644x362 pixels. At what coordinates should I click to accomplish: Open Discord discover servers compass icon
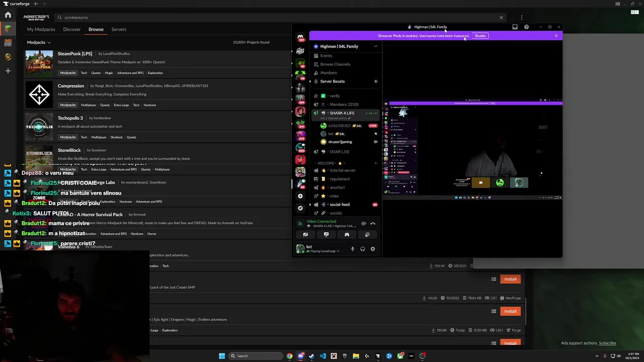[300, 208]
